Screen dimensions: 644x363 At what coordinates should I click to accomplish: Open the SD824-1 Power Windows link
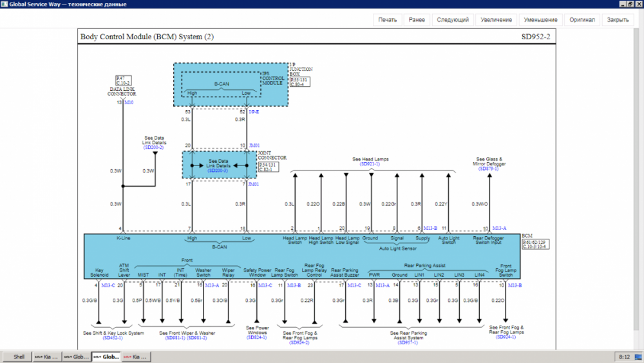click(258, 337)
